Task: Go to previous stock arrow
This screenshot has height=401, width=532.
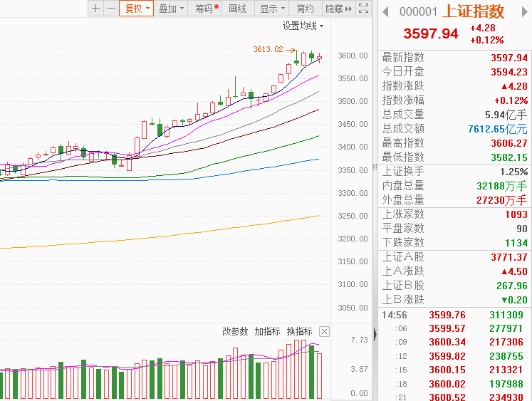Action: point(385,12)
